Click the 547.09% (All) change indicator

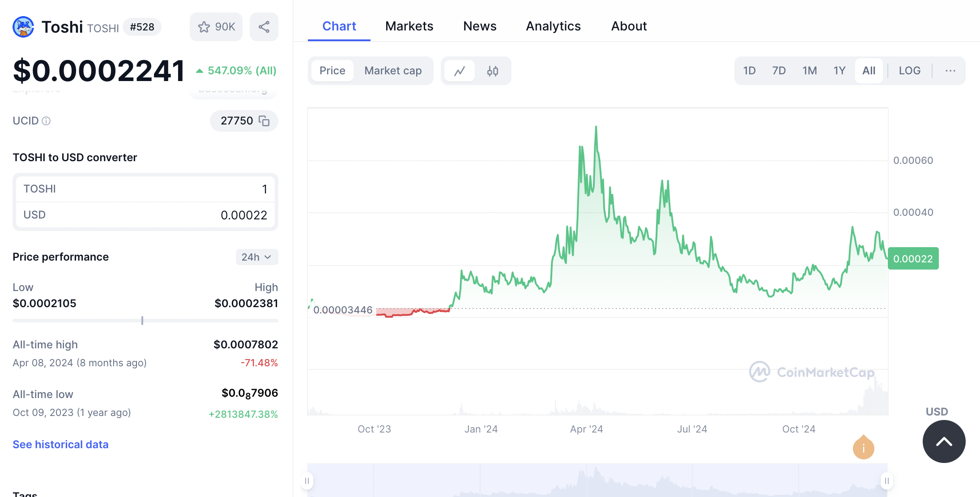(x=236, y=71)
